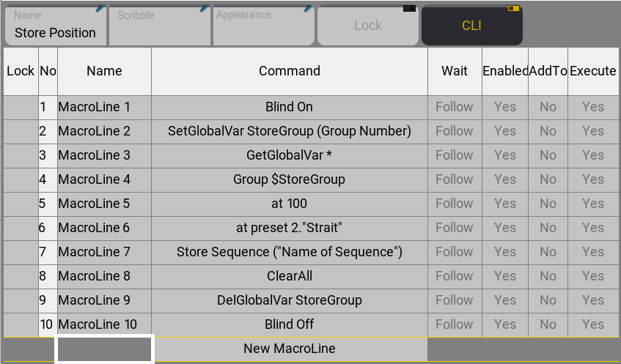Add a New MacroLine

pyautogui.click(x=289, y=349)
